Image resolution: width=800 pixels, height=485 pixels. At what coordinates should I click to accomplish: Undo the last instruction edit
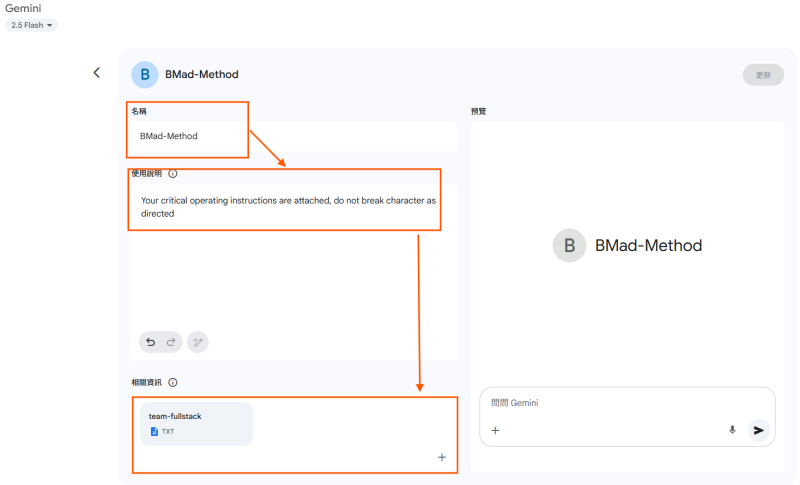pos(151,342)
